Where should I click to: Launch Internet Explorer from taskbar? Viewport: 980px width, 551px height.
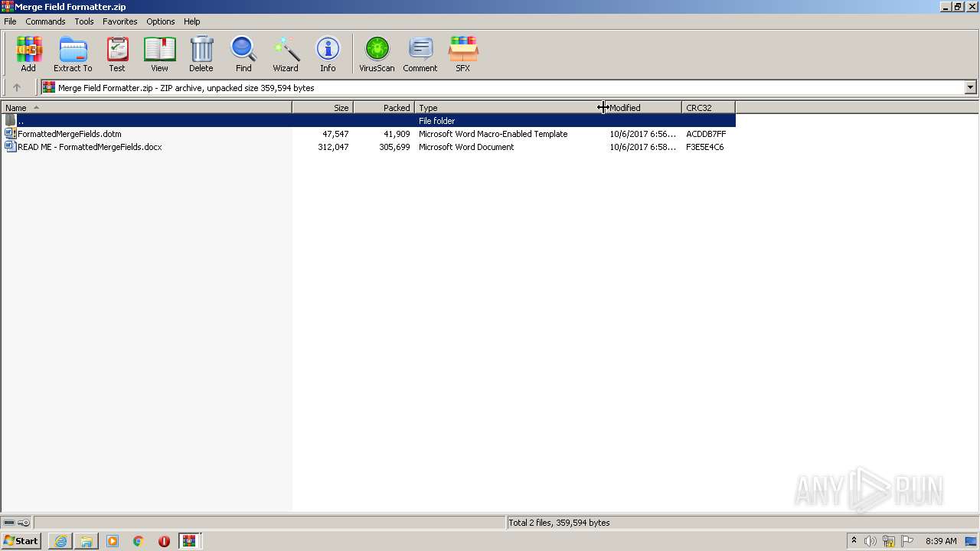(x=60, y=541)
